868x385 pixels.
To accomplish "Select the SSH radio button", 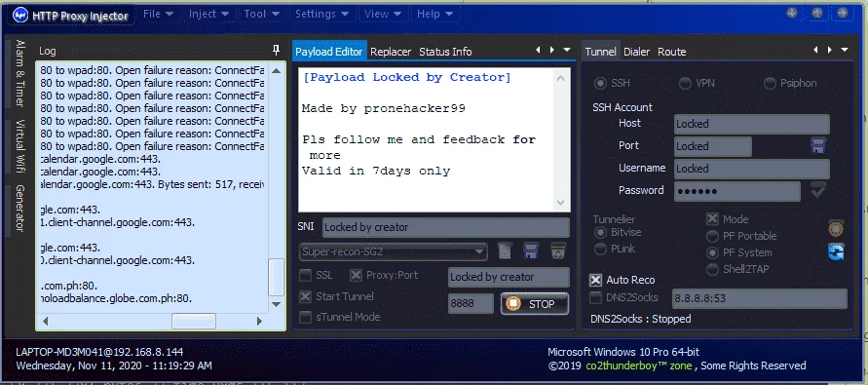I will tap(600, 84).
